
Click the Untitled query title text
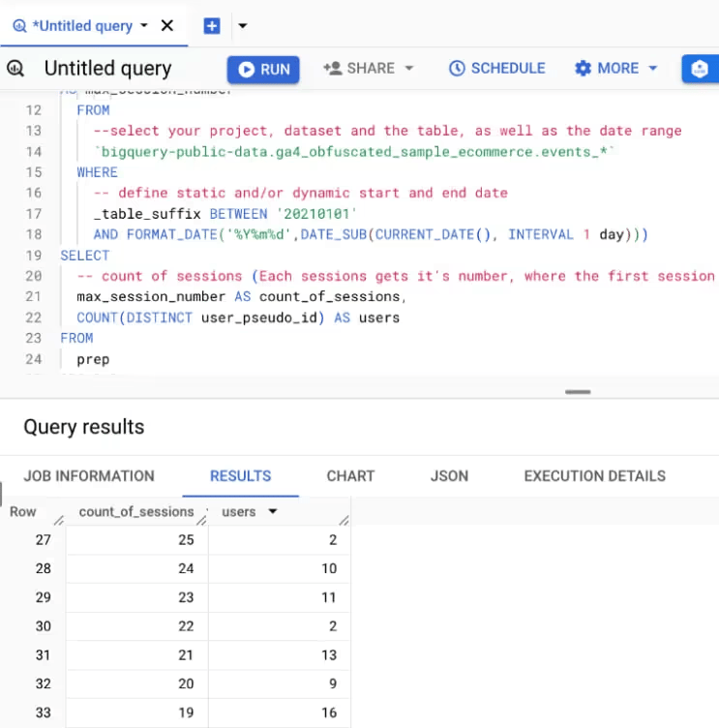pos(107,68)
